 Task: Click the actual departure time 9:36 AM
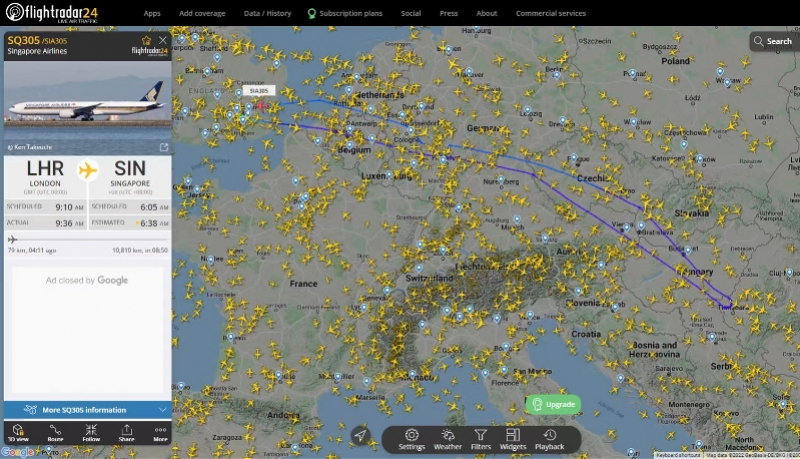click(69, 223)
